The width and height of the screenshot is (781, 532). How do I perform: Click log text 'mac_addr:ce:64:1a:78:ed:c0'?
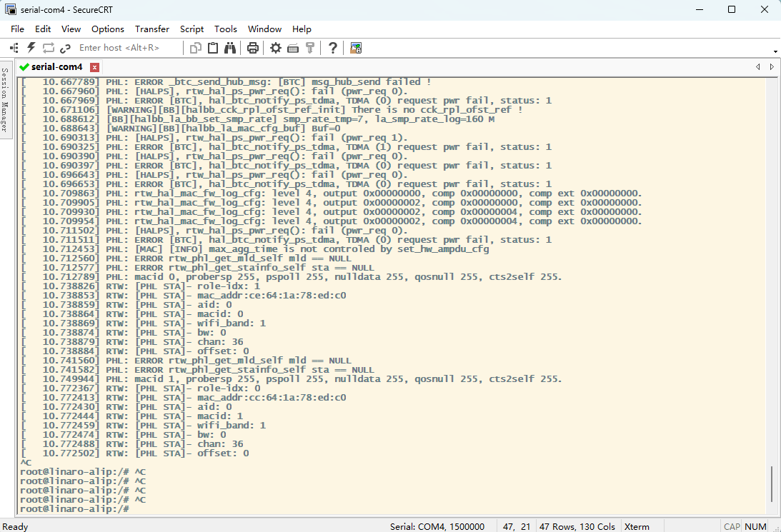point(272,295)
